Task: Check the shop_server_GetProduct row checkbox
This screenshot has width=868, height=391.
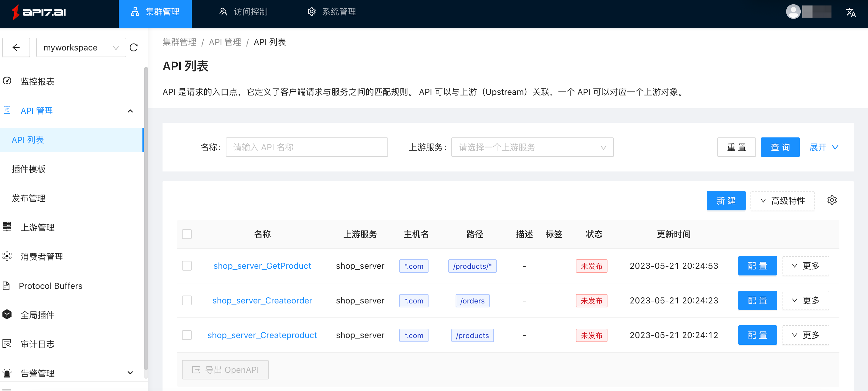Action: tap(187, 266)
